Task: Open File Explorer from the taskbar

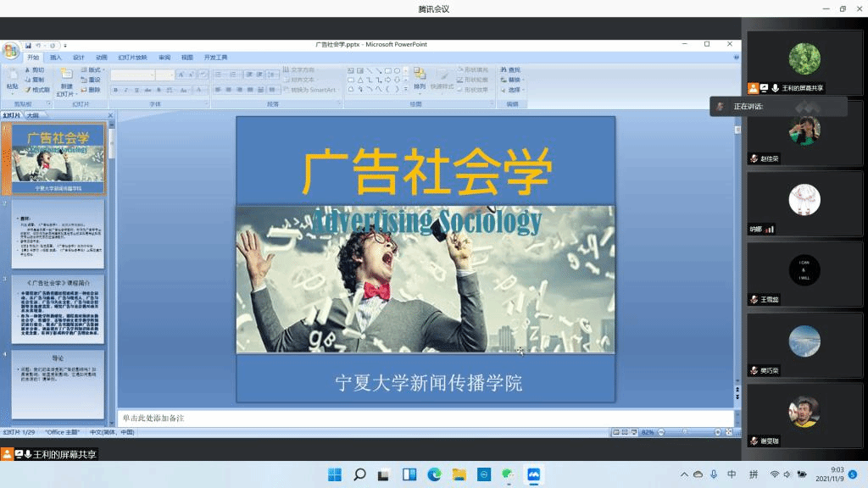Action: click(459, 474)
